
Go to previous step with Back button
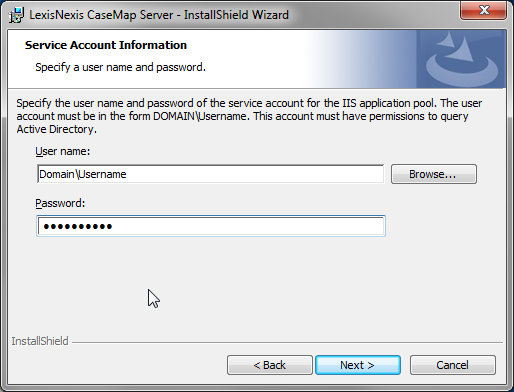pyautogui.click(x=270, y=365)
